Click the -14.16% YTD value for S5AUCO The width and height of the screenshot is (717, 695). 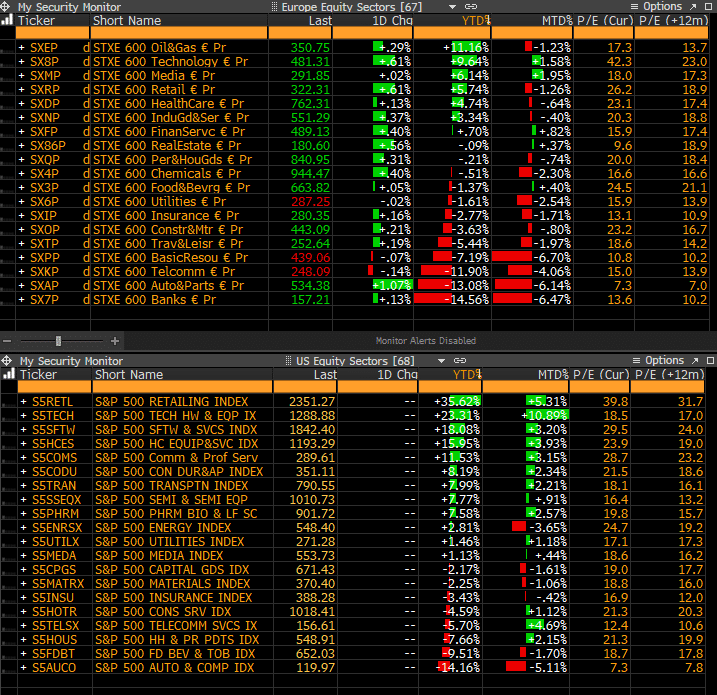coord(460,668)
